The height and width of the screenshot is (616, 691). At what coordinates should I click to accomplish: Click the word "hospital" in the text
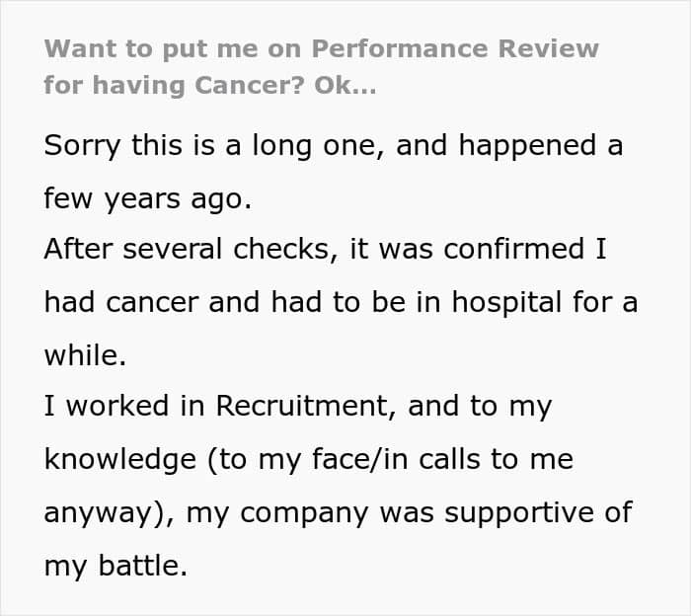tap(506, 303)
